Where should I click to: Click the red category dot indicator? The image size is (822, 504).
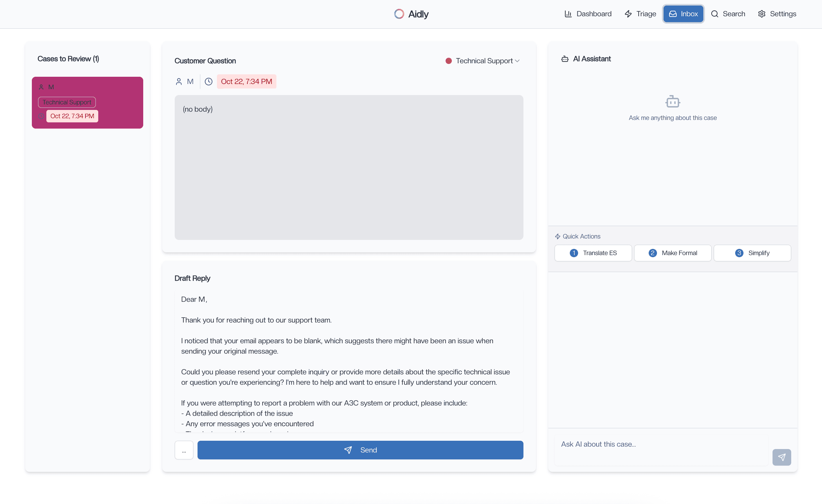coord(449,61)
